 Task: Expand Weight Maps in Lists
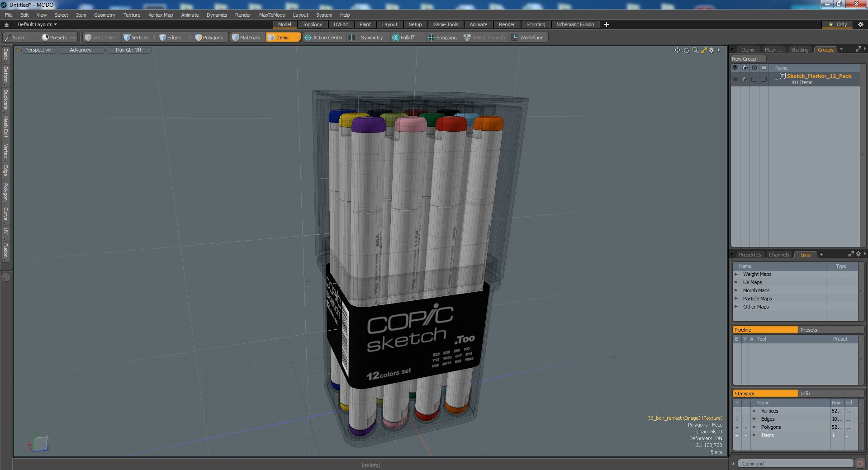736,274
